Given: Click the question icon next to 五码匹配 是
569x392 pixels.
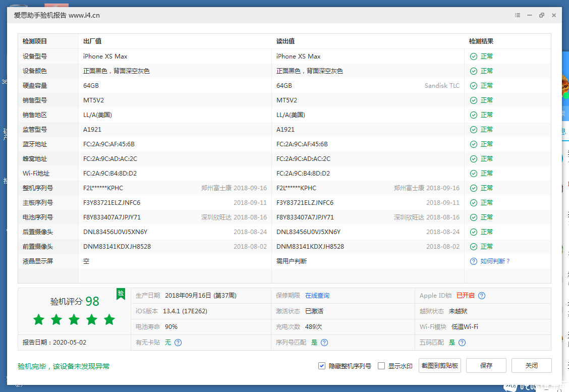Looking at the screenshot, I should pos(462,342).
